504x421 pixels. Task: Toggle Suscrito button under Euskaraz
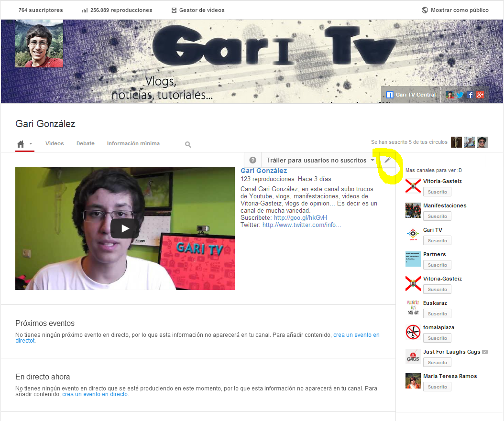[x=438, y=314]
